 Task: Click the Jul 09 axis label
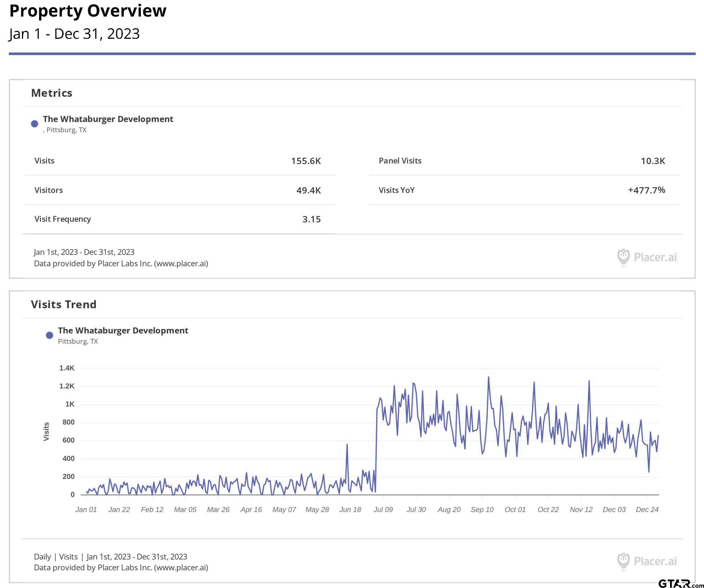(x=383, y=510)
